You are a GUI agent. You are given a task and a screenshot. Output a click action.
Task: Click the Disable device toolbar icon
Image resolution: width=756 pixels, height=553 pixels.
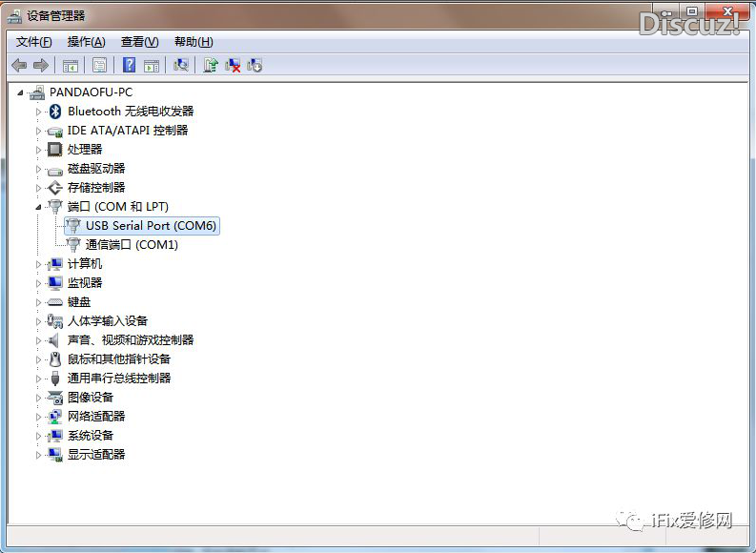point(255,66)
